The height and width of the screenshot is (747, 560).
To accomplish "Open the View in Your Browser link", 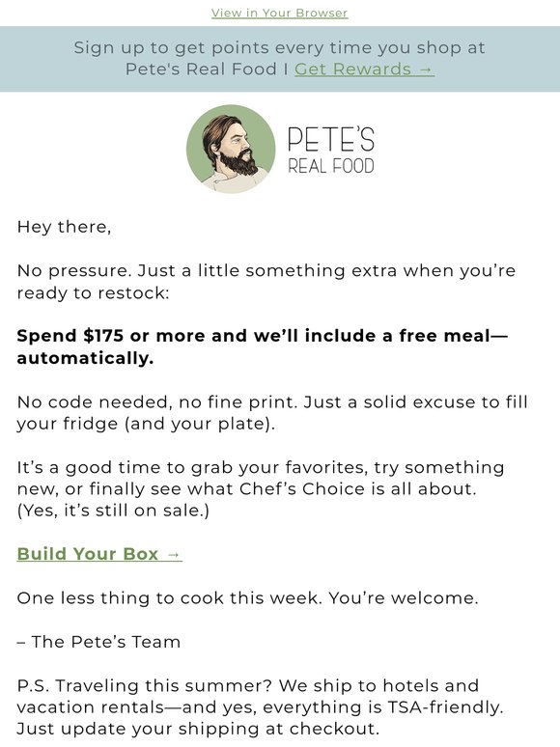I will click(x=280, y=13).
